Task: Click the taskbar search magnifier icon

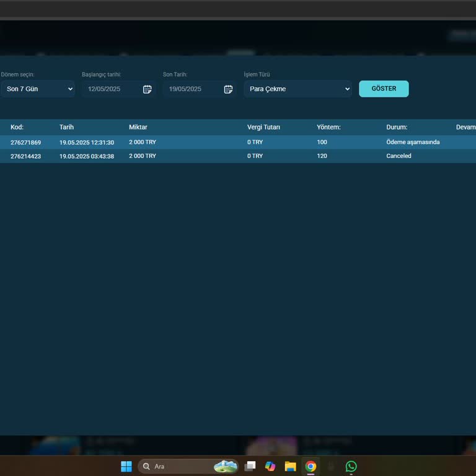Action: coord(146,466)
